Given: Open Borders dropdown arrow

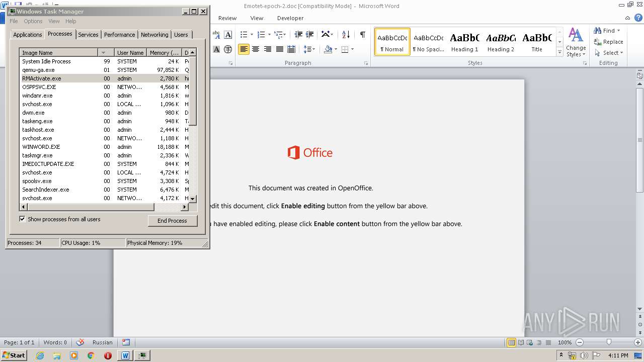Looking at the screenshot, I should (x=352, y=49).
